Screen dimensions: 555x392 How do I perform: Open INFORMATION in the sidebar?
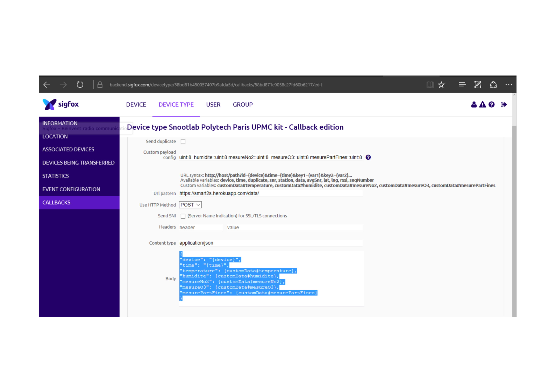(60, 123)
